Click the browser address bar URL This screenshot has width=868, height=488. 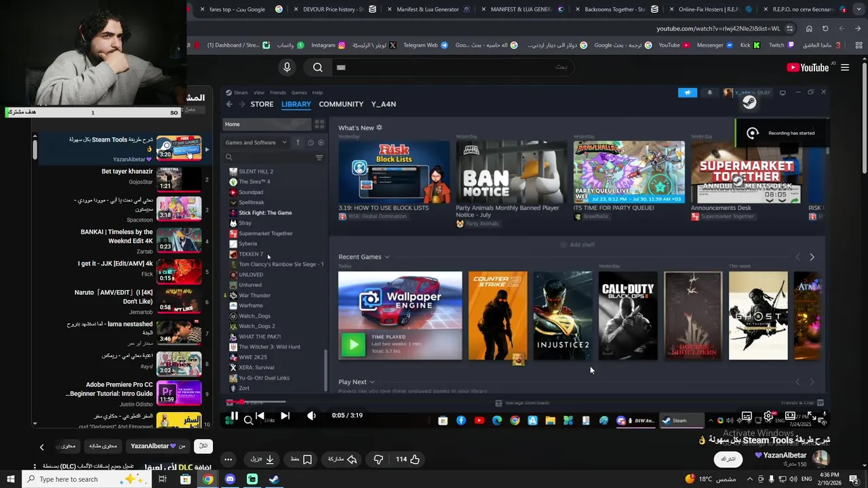point(718,28)
